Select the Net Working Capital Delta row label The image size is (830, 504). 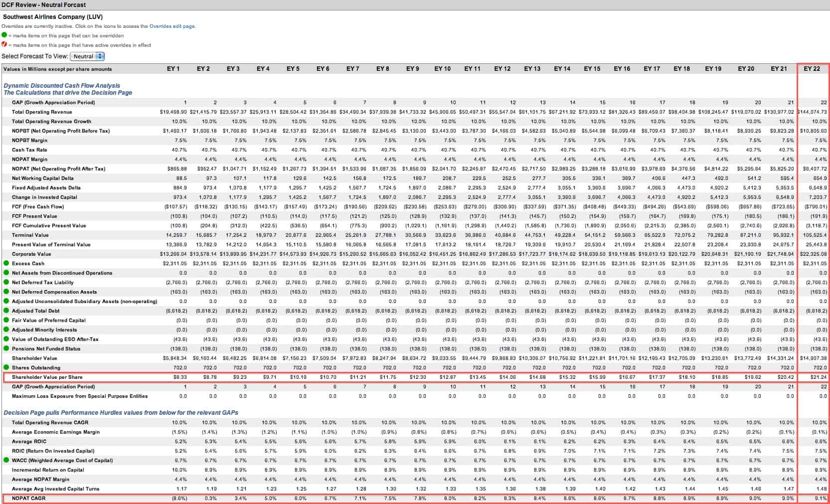43,178
